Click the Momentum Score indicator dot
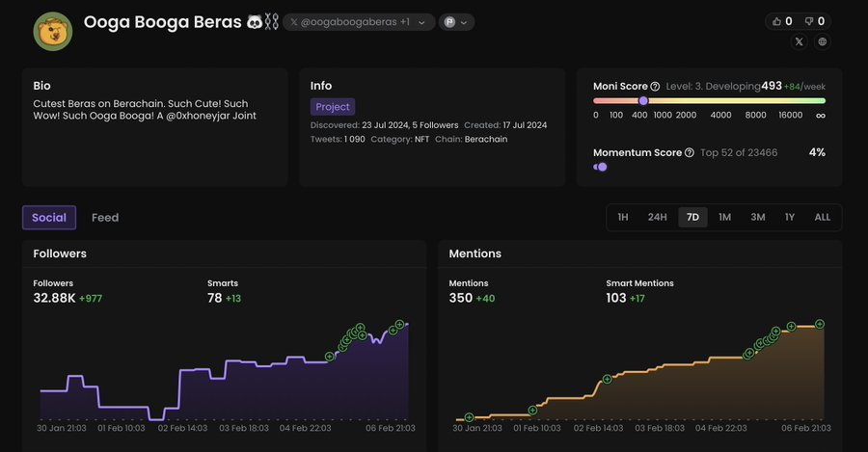Image resolution: width=868 pixels, height=452 pixels. (602, 167)
